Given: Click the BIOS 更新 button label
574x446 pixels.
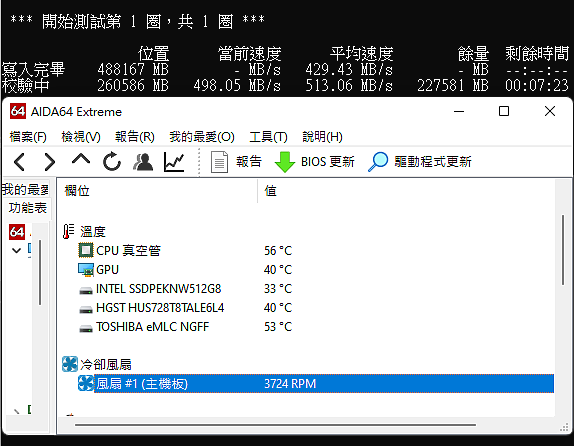Looking at the screenshot, I should [x=328, y=161].
